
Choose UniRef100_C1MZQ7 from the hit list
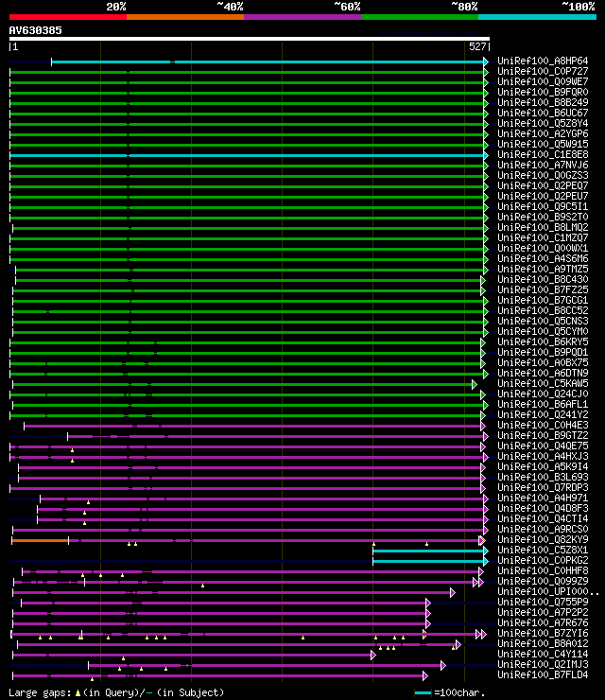coord(543,238)
